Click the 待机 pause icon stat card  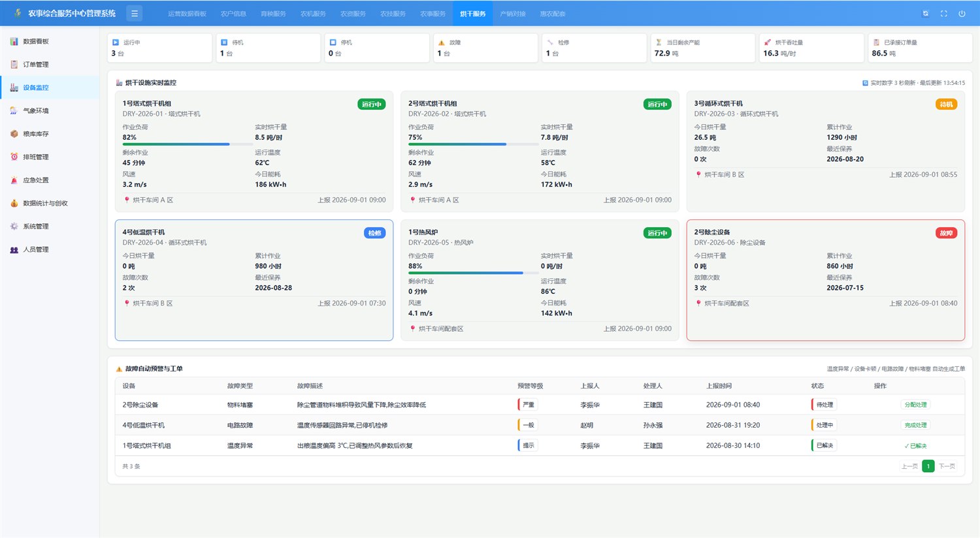(x=269, y=48)
